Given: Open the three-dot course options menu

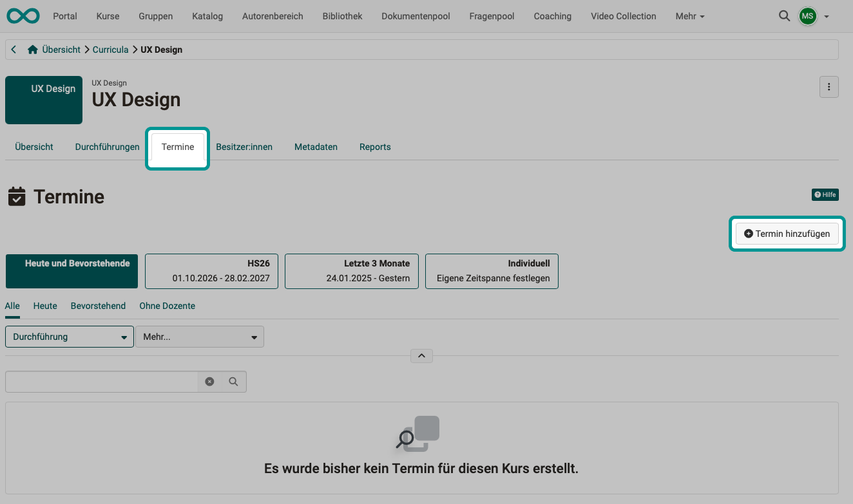Looking at the screenshot, I should coord(829,86).
